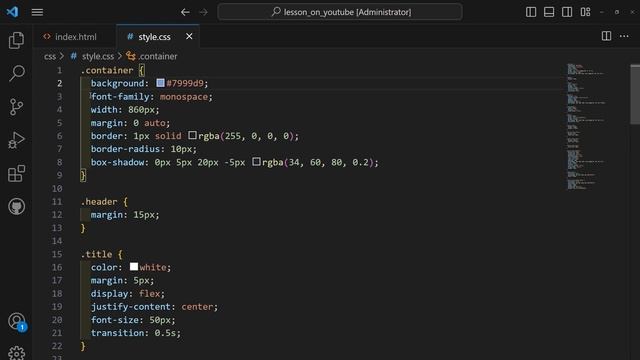This screenshot has height=360, width=640.
Task: Click line number 11 in the gutter
Action: click(57, 202)
